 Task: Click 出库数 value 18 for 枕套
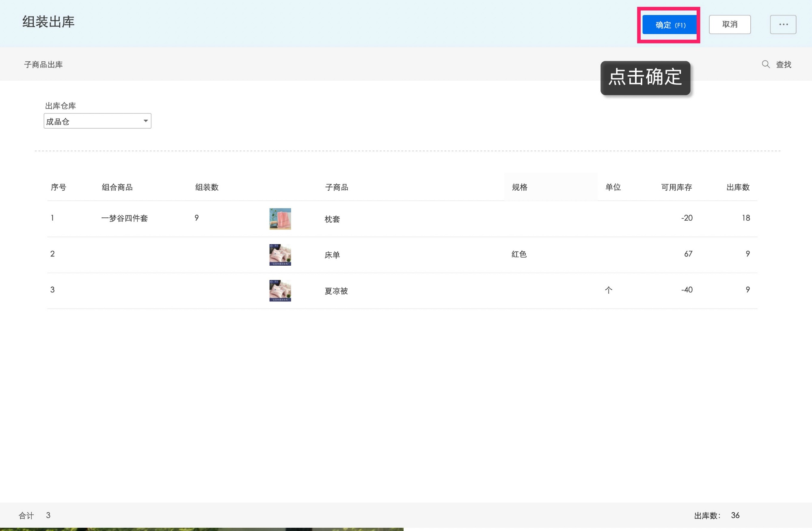745,218
